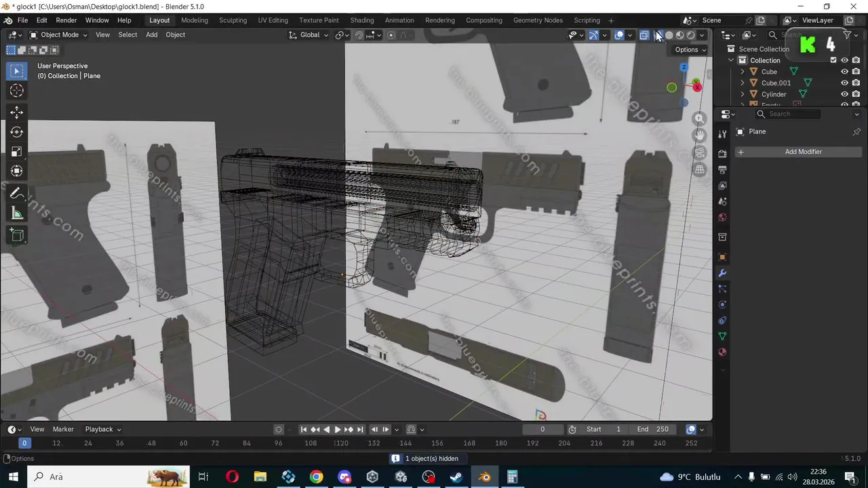The height and width of the screenshot is (488, 868).
Task: Select the Cursor tool in the toolbar
Action: pyautogui.click(x=17, y=90)
